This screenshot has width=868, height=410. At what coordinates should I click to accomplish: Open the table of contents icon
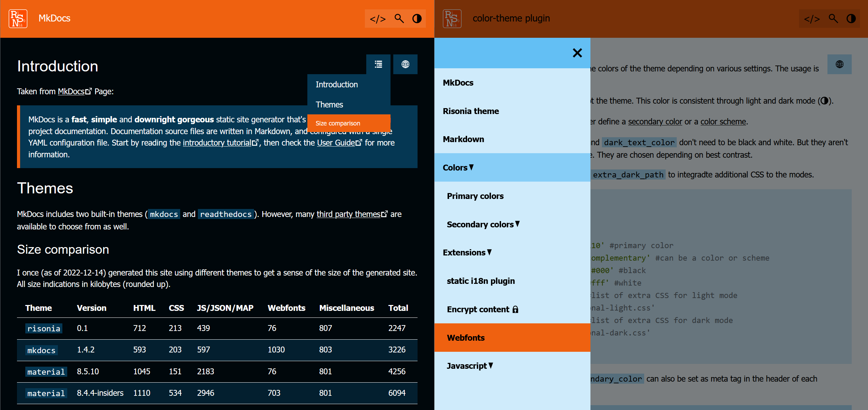(x=378, y=64)
